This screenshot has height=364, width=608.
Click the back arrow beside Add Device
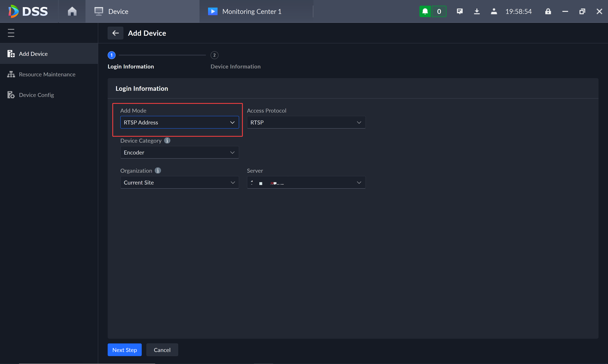(115, 33)
